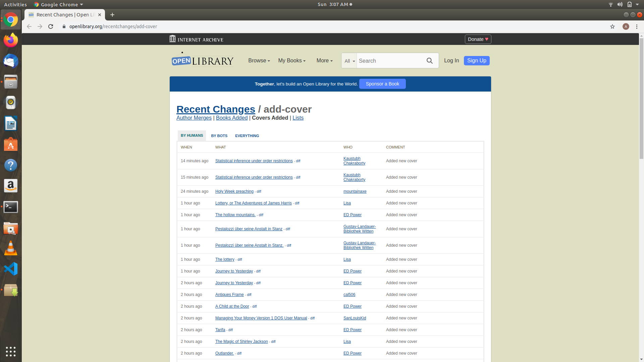Open The Magic of Shirley Jackson link
This screenshot has height=362, width=644.
click(241, 342)
